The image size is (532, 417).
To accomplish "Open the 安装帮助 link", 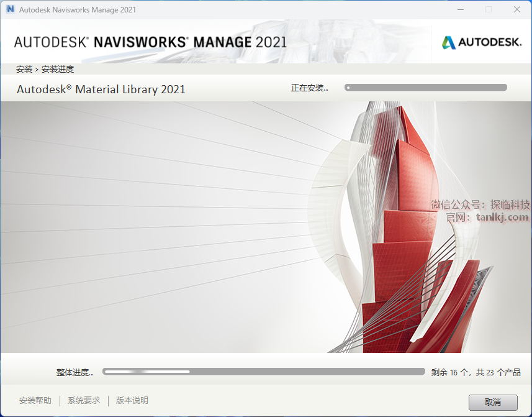I will coord(35,401).
